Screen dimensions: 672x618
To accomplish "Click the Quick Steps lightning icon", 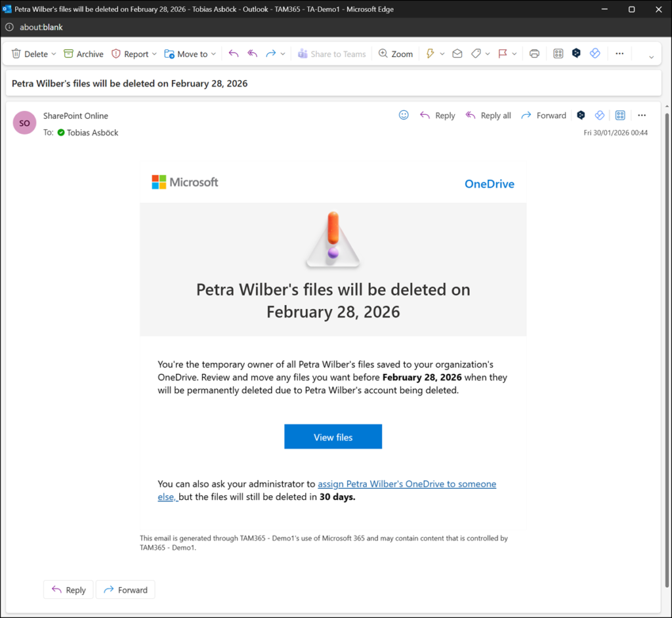I will (430, 54).
